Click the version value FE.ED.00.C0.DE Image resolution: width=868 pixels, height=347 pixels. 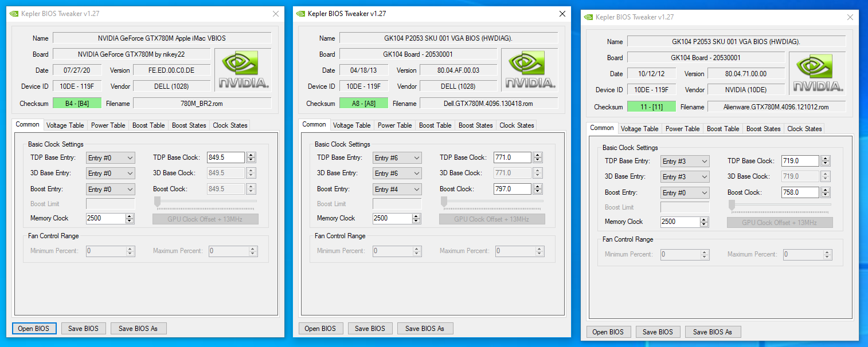click(x=171, y=70)
